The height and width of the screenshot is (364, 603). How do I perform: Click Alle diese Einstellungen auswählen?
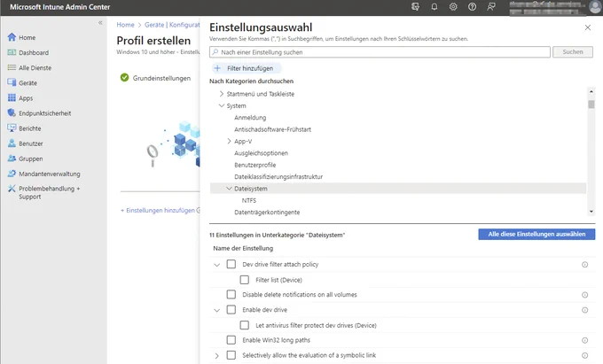(536, 234)
